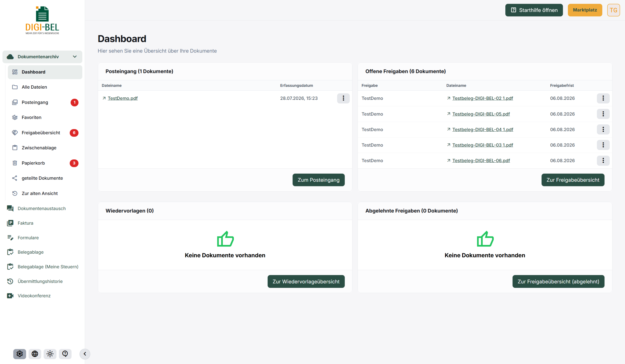The height and width of the screenshot is (364, 625).
Task: Click the Alle Dateien folder icon
Action: point(15,87)
